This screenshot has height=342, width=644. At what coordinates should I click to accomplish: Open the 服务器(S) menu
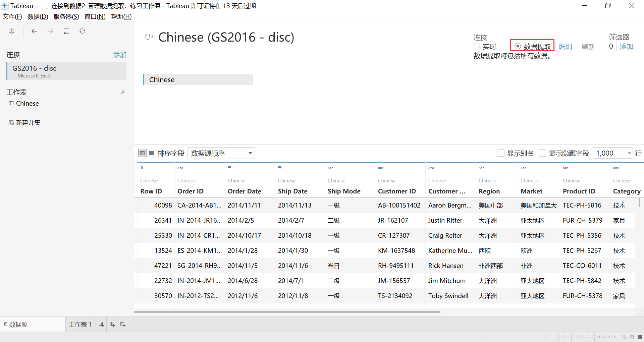[x=66, y=17]
